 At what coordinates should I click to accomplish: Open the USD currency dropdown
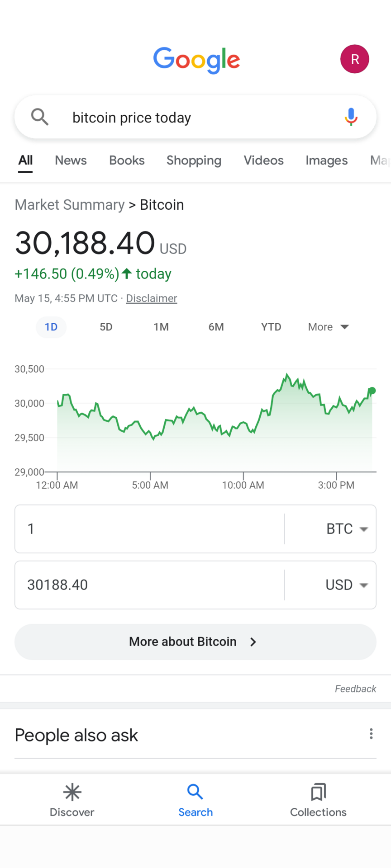(x=347, y=585)
